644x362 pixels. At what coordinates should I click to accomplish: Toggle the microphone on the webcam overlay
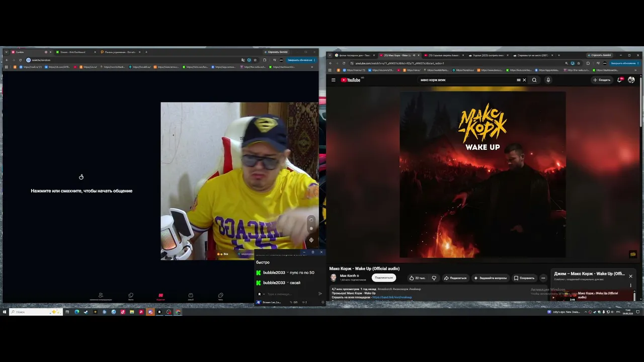(311, 240)
